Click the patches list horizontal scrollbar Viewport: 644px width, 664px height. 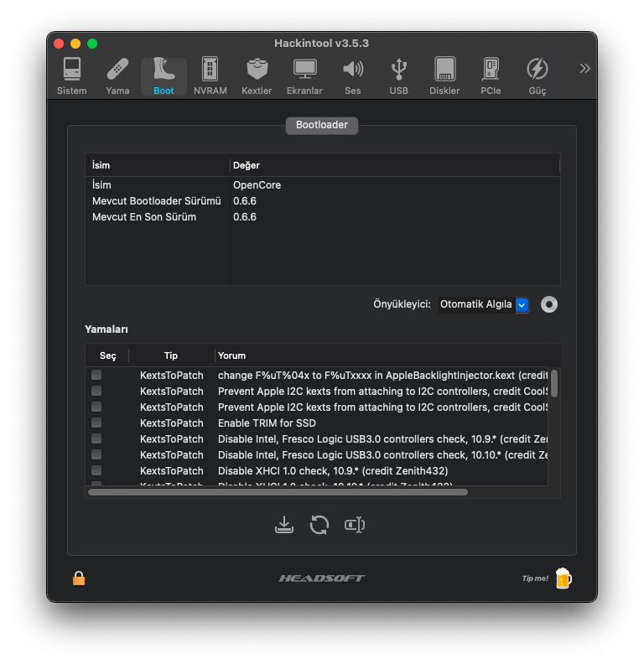tap(277, 492)
